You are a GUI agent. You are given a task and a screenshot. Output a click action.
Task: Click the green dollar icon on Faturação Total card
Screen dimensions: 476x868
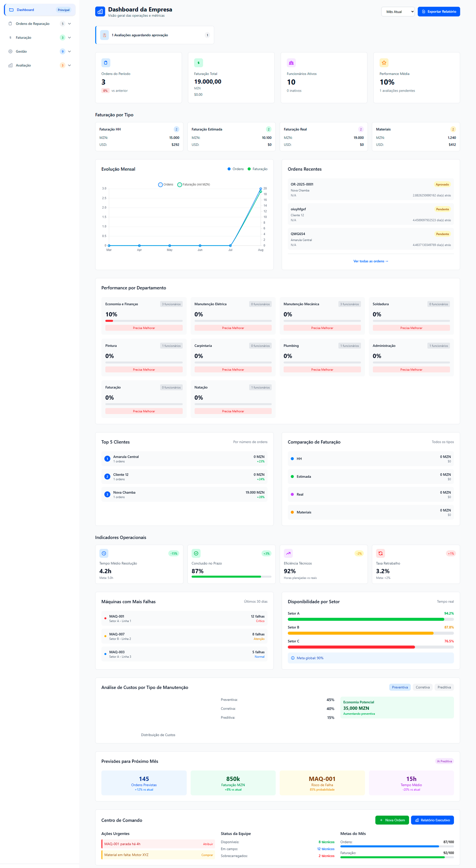click(198, 63)
